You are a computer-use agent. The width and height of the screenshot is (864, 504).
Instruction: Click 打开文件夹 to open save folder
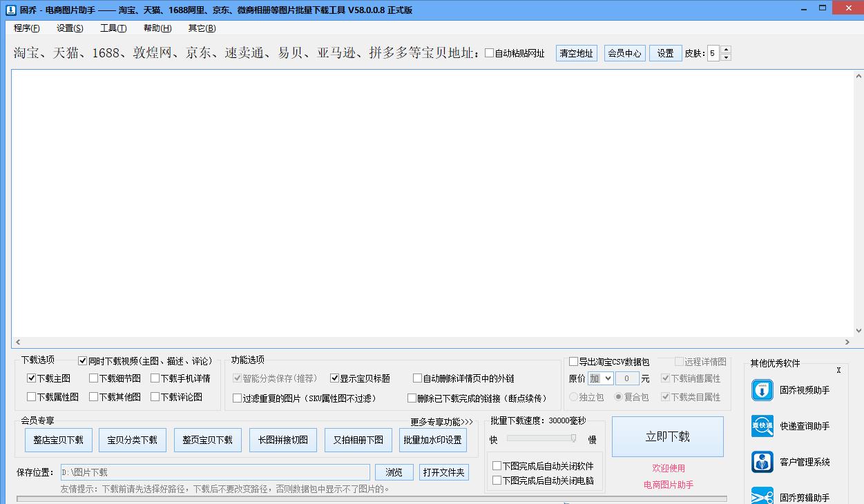442,472
